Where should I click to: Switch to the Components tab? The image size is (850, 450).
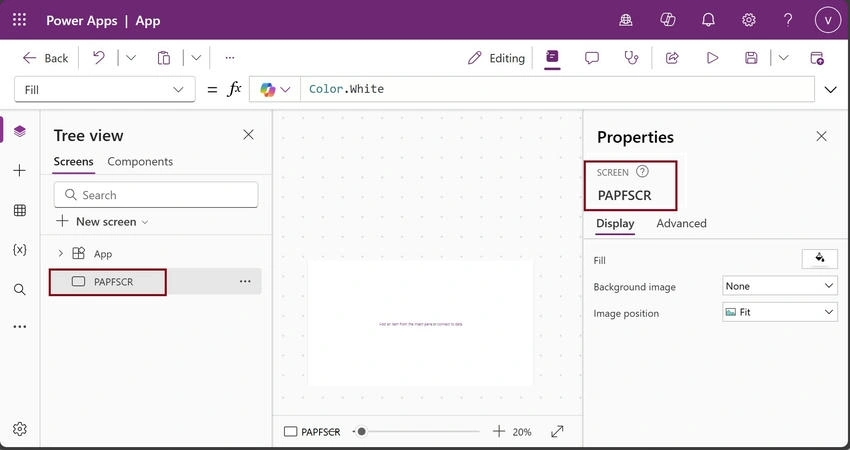pos(140,162)
